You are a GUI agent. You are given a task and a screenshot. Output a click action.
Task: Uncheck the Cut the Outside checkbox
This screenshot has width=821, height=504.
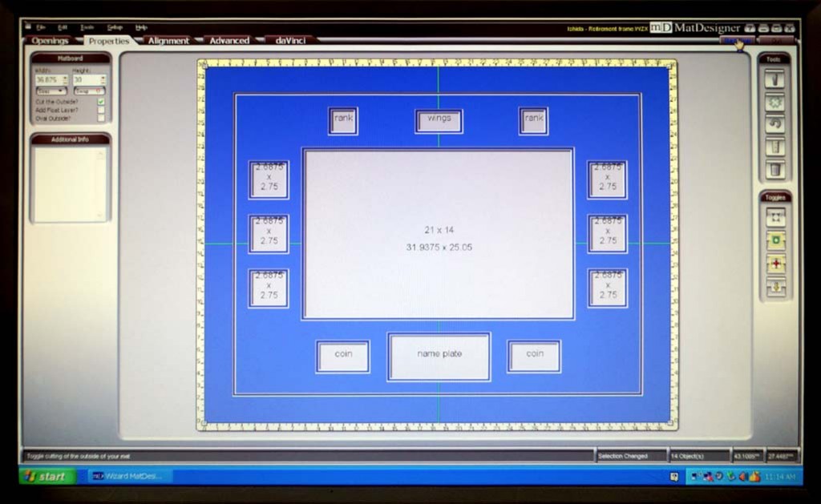(x=101, y=102)
